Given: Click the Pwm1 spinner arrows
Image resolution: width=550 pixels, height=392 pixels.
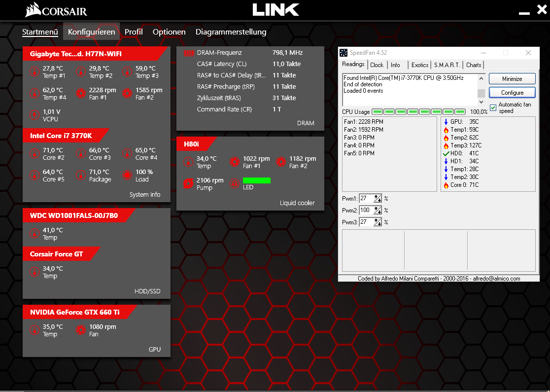Looking at the screenshot, I should (378, 199).
